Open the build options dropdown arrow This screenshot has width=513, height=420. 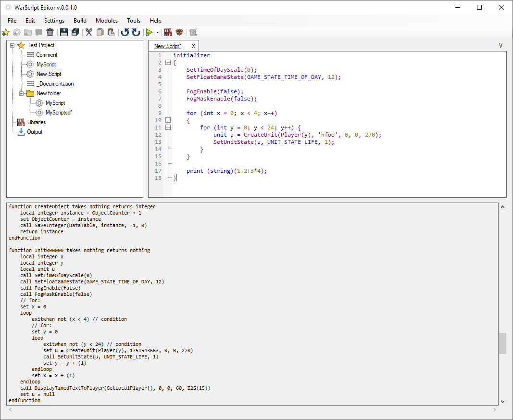coord(157,32)
